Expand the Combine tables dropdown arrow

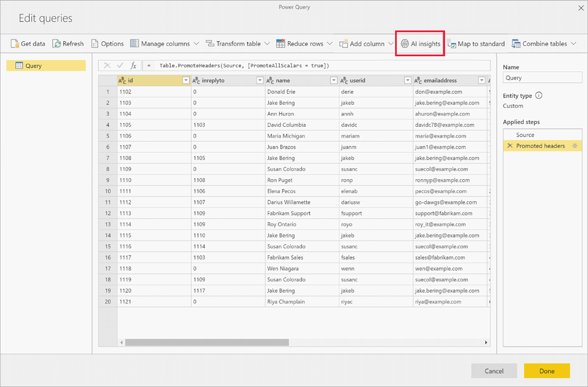coord(574,44)
